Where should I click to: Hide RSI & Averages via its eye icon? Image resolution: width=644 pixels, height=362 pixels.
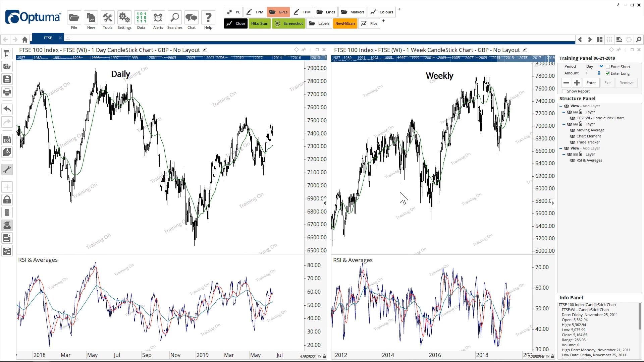point(573,160)
